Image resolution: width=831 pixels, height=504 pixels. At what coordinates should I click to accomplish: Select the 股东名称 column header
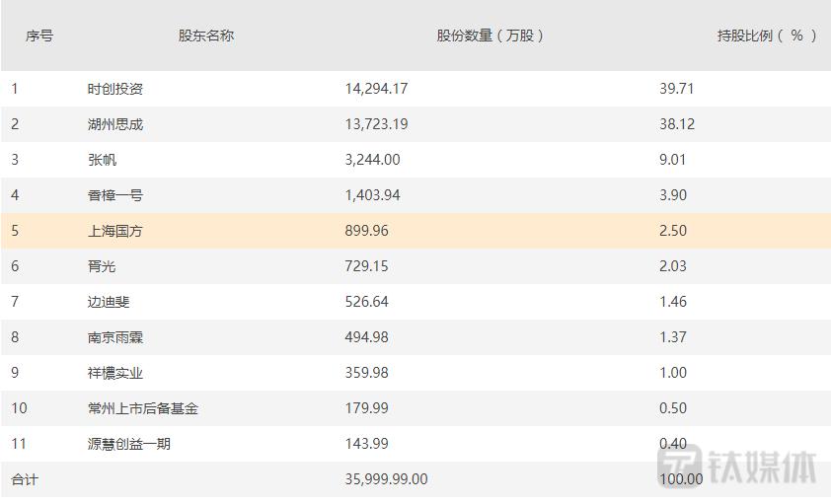(x=206, y=36)
